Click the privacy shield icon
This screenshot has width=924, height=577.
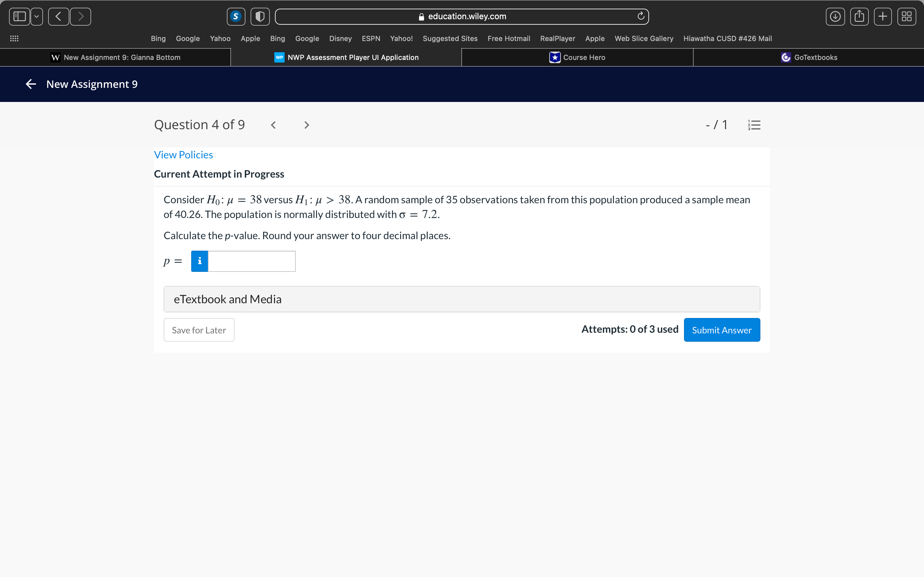tap(260, 16)
